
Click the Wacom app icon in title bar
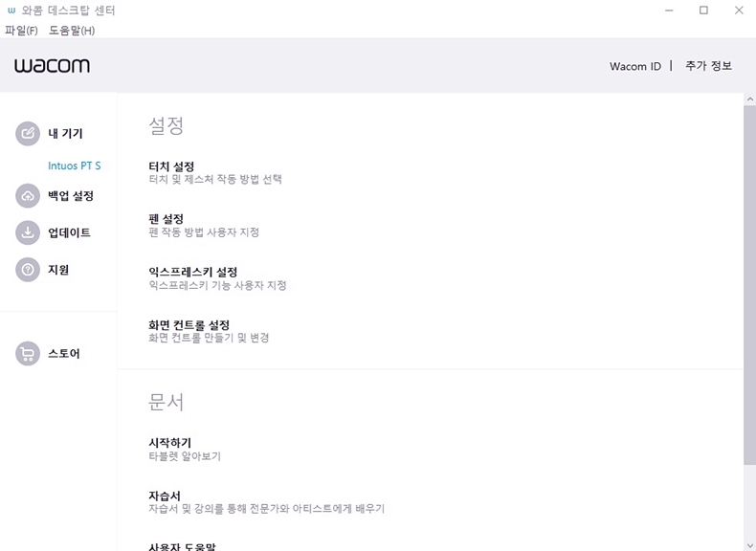(11, 11)
